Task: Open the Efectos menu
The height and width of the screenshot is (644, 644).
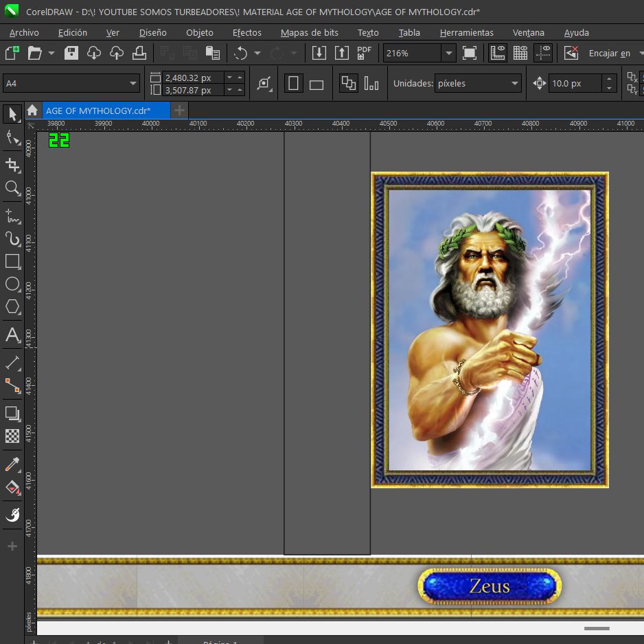Action: (247, 32)
